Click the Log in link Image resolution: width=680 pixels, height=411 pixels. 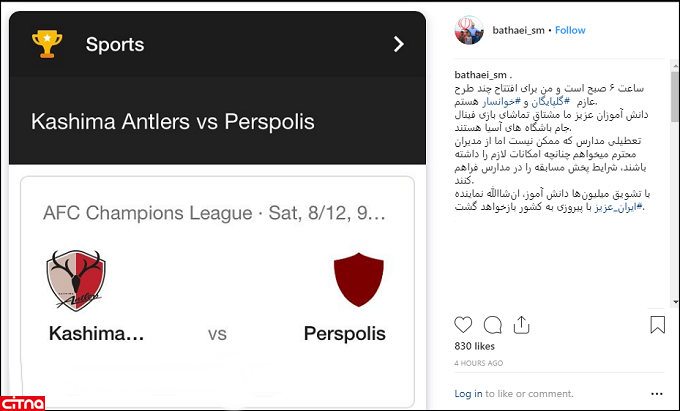(468, 394)
